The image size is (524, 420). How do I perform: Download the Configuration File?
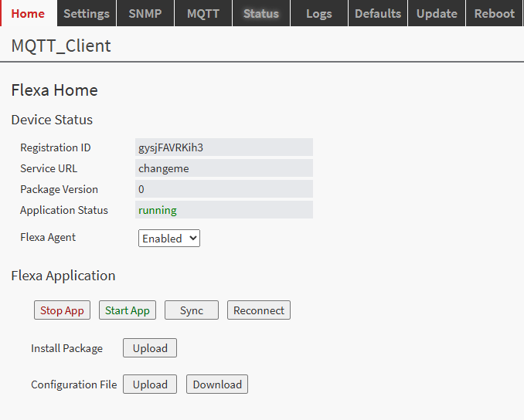pos(217,384)
